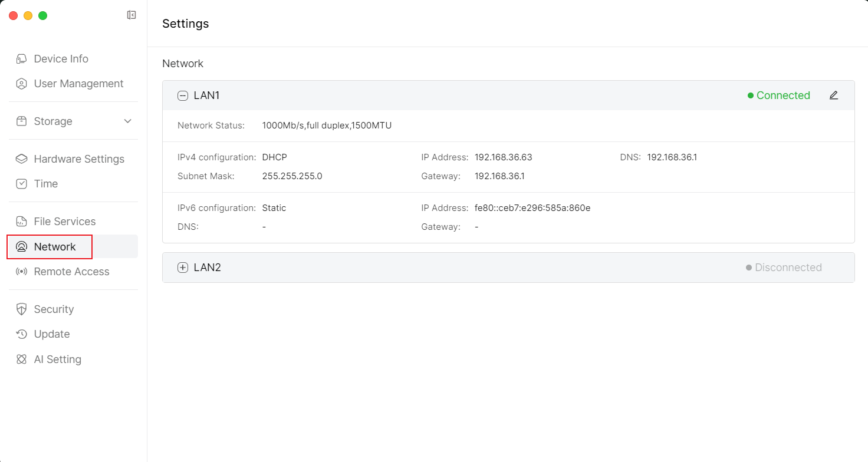The width and height of the screenshot is (868, 462).
Task: Click the Device Info sidebar icon
Action: (22, 59)
